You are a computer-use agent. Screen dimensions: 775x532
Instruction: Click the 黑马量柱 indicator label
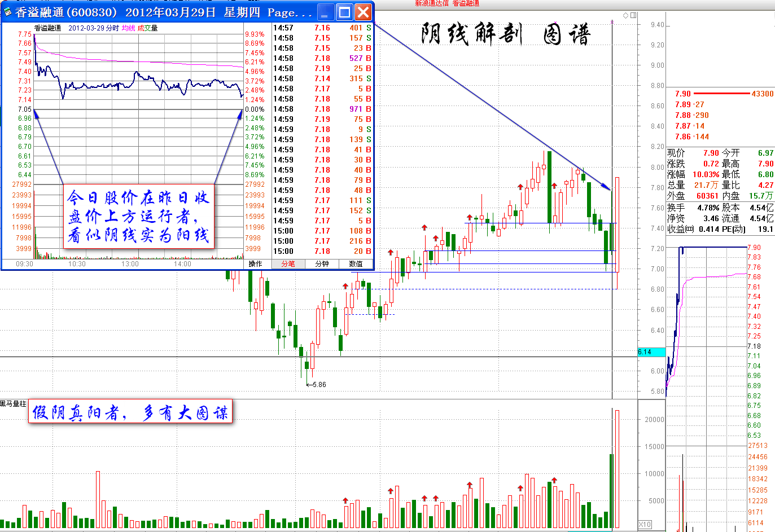(x=13, y=403)
